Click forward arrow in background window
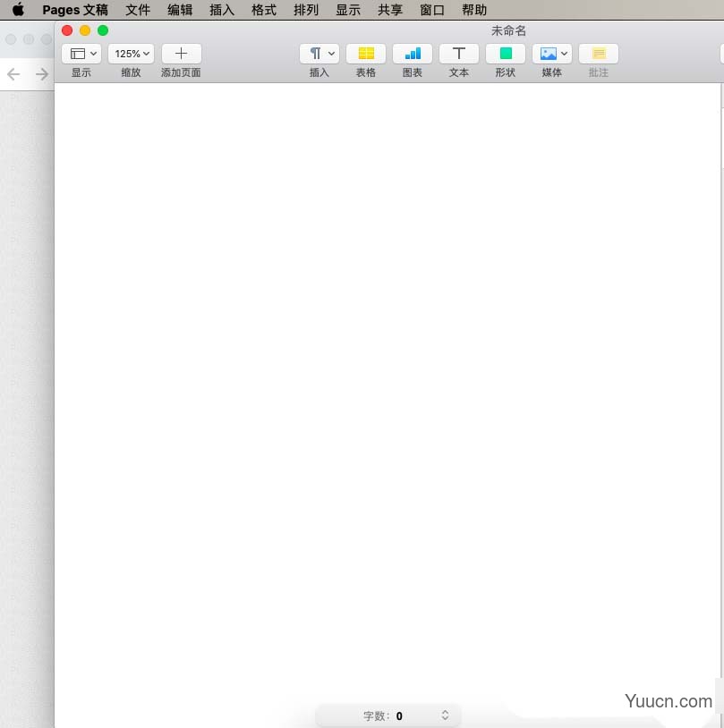 42,74
